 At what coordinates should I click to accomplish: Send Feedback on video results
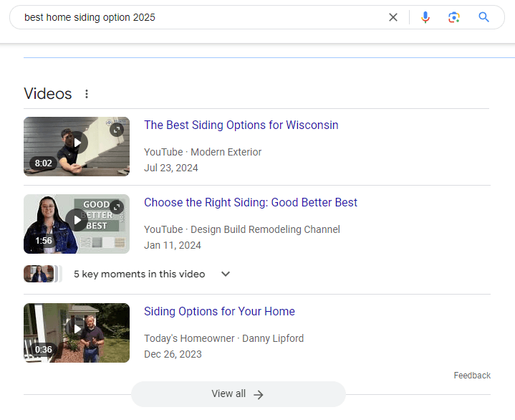[472, 376]
